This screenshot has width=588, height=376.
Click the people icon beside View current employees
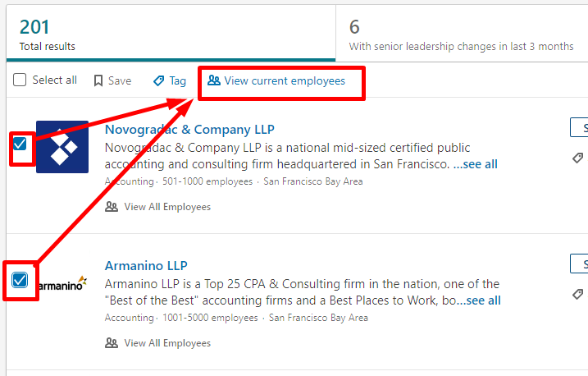coord(214,80)
